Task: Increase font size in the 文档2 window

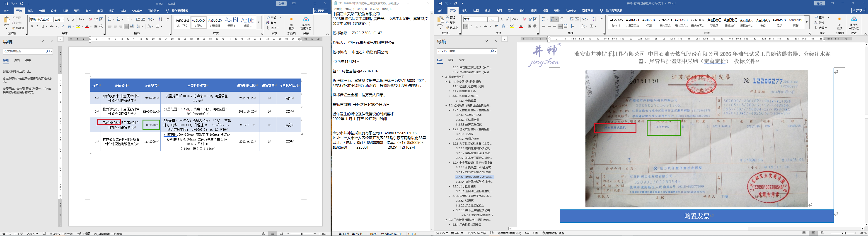Action: 68,19
